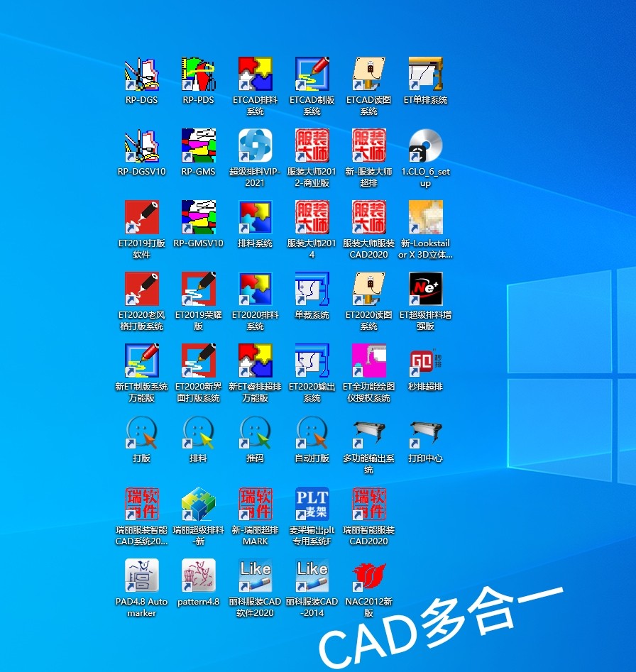Screen dimensions: 636x672
Task: Select the pattern4.8 icon
Action: click(199, 575)
